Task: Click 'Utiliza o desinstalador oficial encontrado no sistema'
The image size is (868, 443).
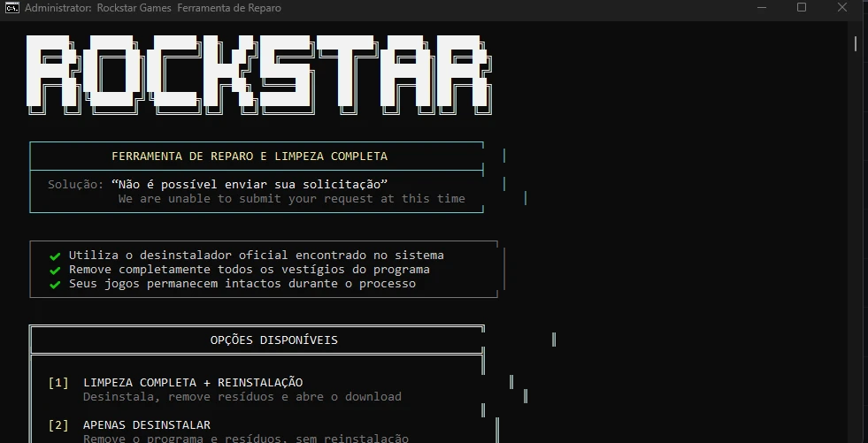Action: tap(257, 256)
